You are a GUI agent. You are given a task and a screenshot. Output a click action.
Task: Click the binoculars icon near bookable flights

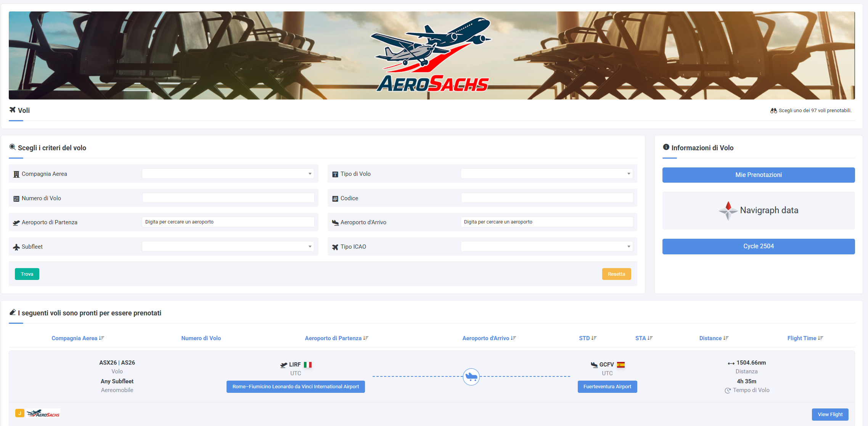773,111
